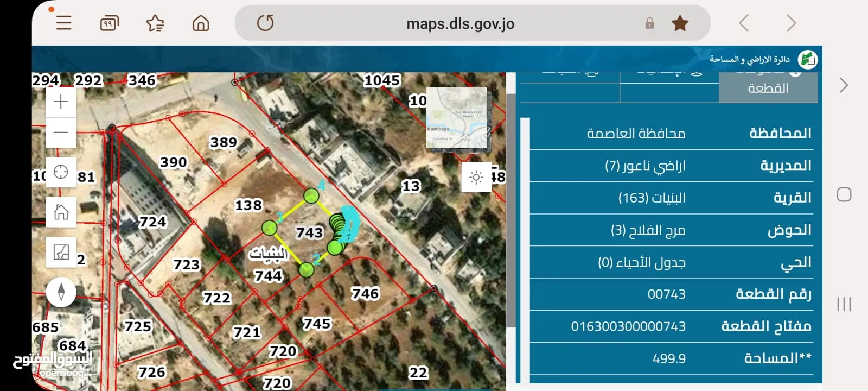Select basin value مرج الفلاح (3)

pyautogui.click(x=648, y=230)
